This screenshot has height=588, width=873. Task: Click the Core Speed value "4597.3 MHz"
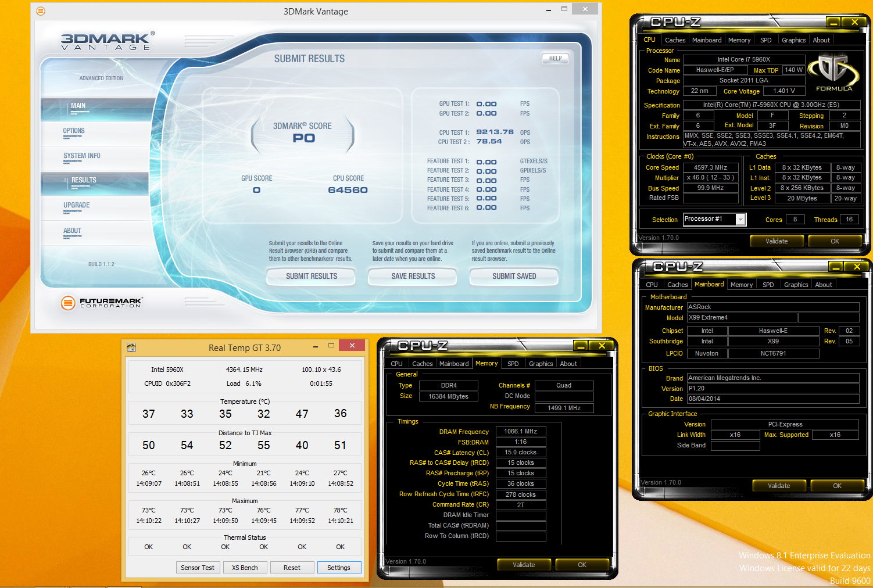(710, 167)
